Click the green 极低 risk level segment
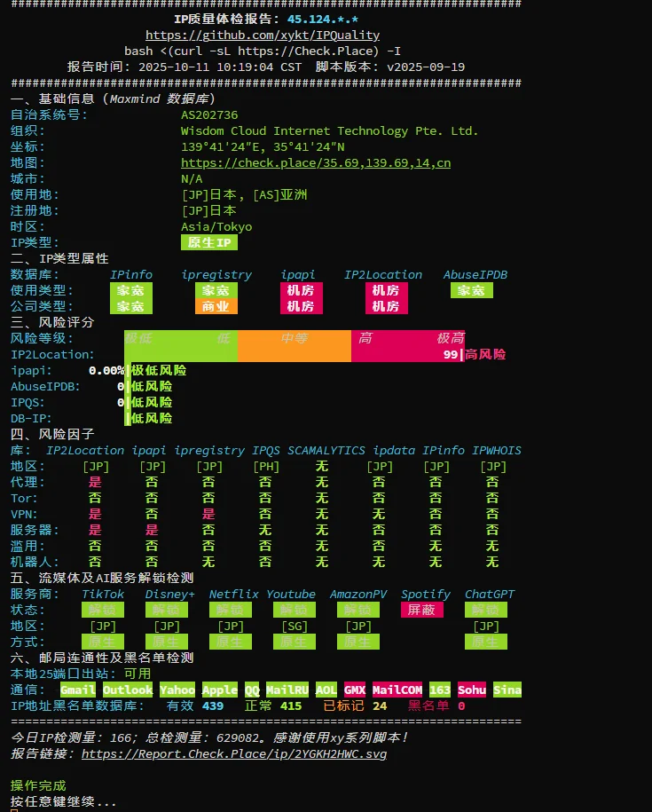 [x=138, y=339]
